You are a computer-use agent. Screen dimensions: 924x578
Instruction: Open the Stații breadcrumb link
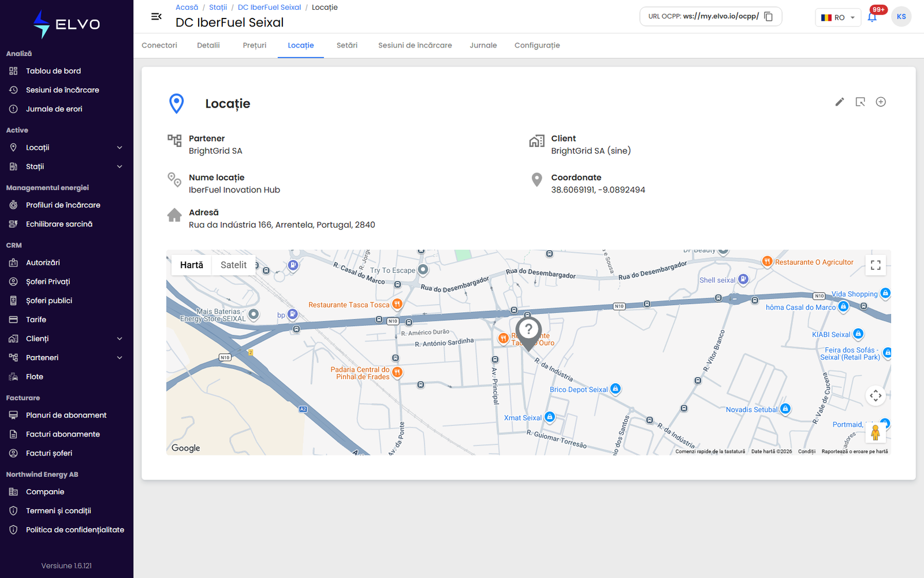[x=218, y=8]
